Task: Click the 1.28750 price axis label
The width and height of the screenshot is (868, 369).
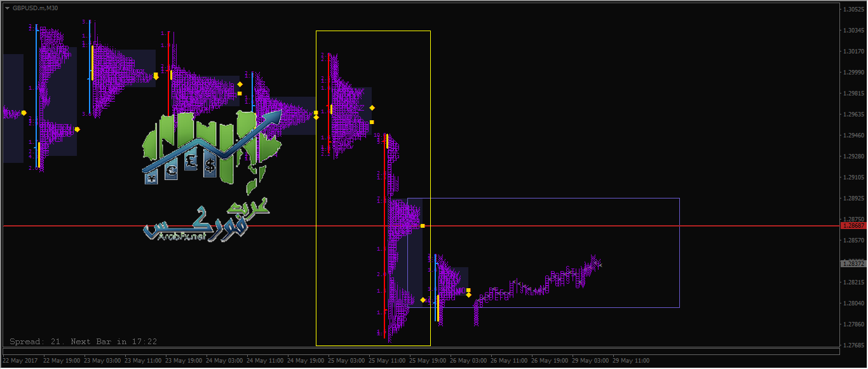Action: tap(853, 219)
